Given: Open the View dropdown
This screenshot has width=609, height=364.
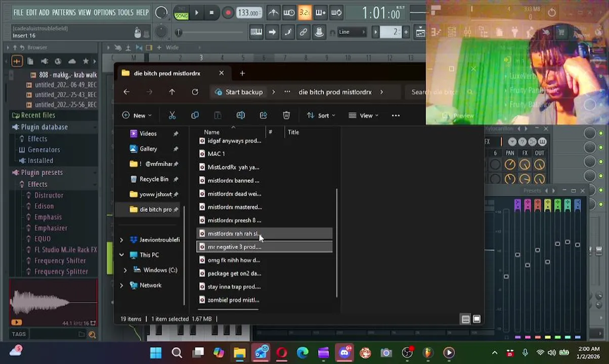Looking at the screenshot, I should click(x=363, y=115).
